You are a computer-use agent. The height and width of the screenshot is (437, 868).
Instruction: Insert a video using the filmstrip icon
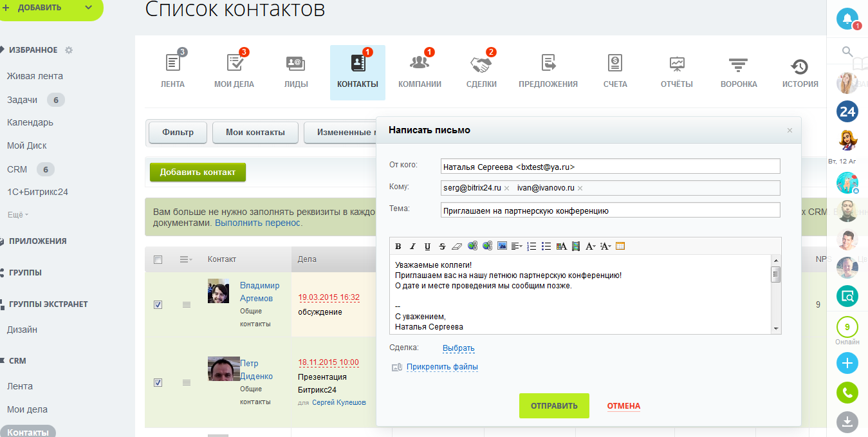coord(576,246)
